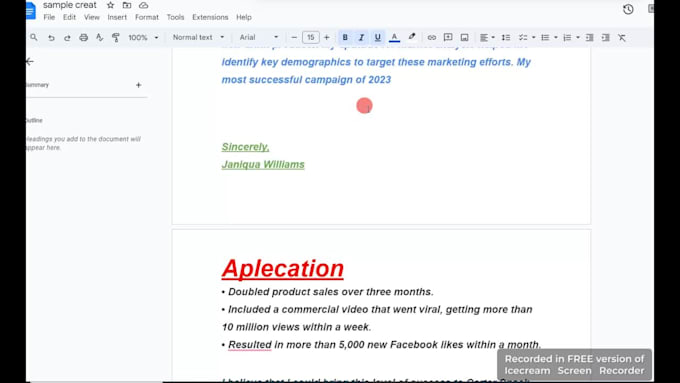Print the document
Screen dimensions: 680x383
(x=83, y=38)
